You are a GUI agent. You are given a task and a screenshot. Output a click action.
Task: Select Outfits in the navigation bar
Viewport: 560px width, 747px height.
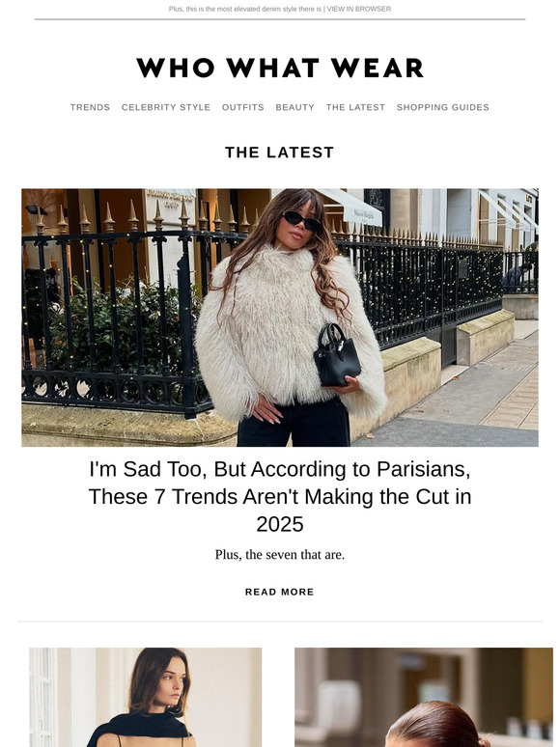pyautogui.click(x=243, y=107)
